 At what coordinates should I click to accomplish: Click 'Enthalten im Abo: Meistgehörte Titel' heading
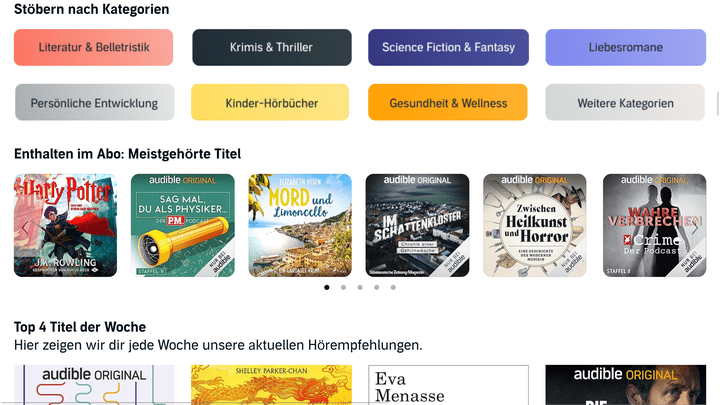(x=127, y=154)
